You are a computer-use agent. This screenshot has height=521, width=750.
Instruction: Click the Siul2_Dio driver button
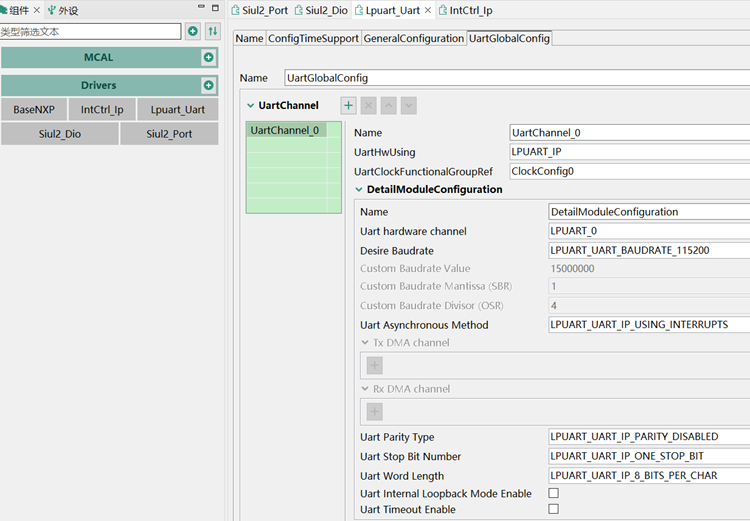click(60, 133)
